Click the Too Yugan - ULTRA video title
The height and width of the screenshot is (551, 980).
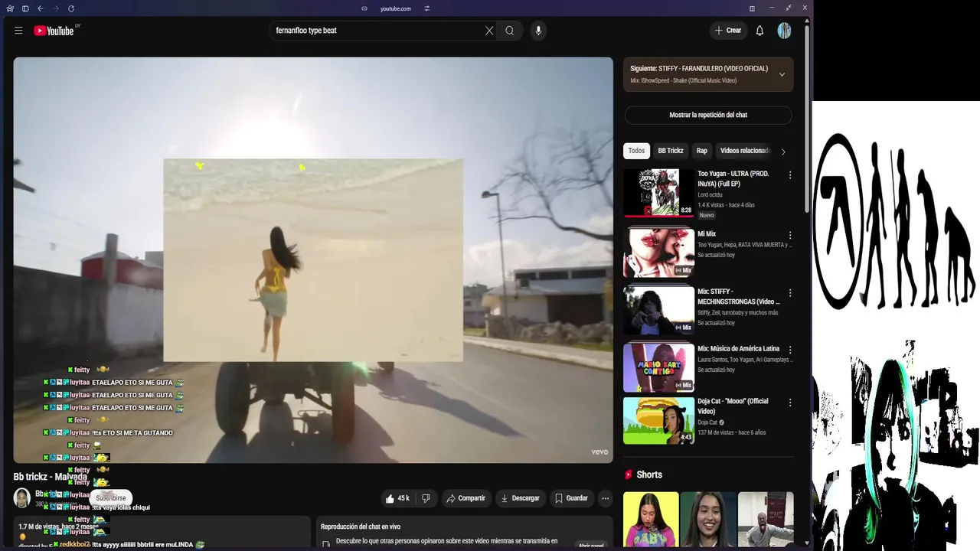tap(733, 178)
